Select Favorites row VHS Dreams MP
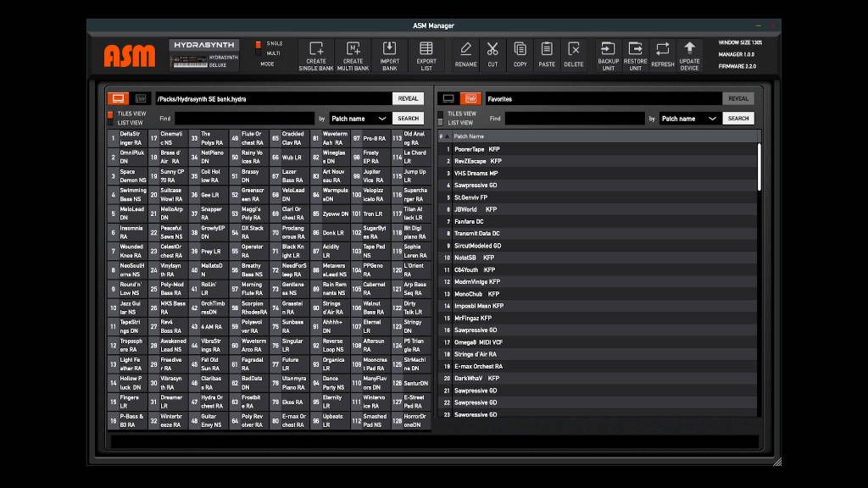868x488 pixels. pos(597,173)
